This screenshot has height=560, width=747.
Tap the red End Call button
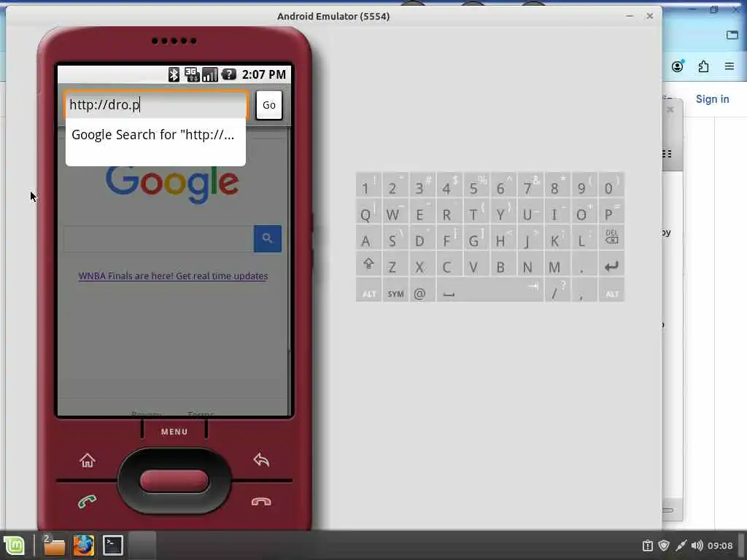coord(261,502)
